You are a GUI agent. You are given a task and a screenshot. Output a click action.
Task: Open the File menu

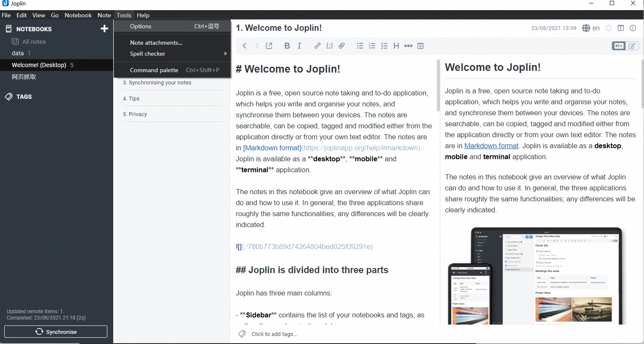[6, 15]
